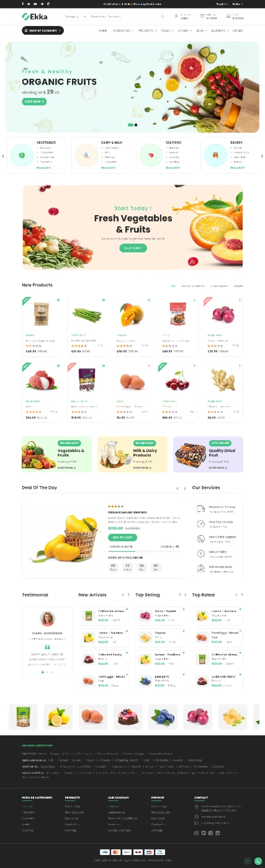Show next category using right carousel arrow
Screen dimensions: 265x868
(262, 156)
